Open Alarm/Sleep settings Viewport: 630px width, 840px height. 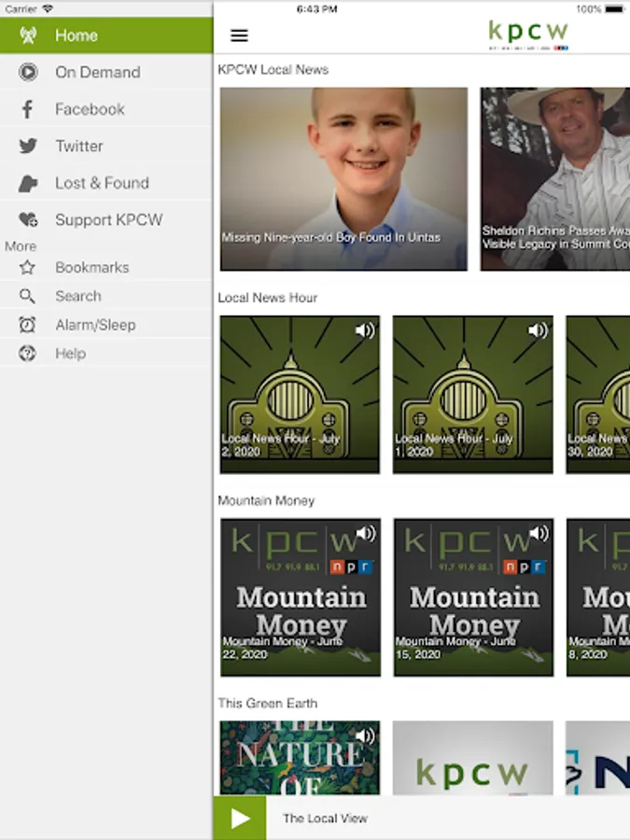point(106,325)
